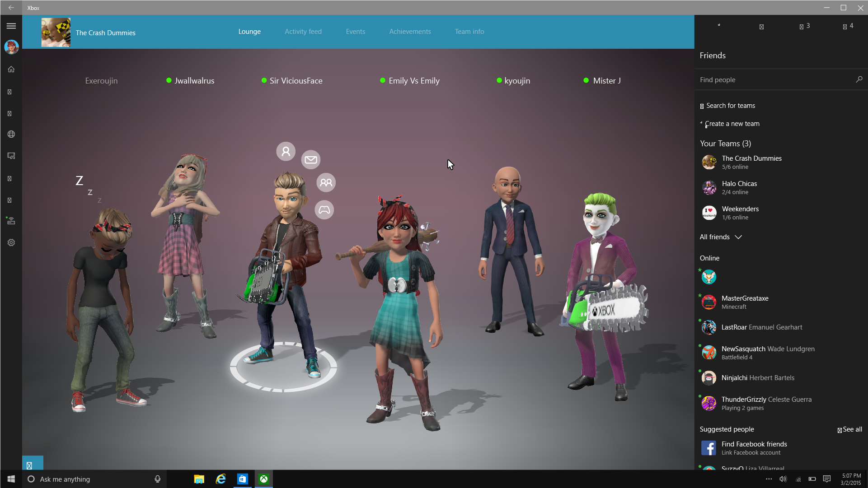Open File Explorer from taskbar
Image resolution: width=868 pixels, height=488 pixels.
coord(199,479)
